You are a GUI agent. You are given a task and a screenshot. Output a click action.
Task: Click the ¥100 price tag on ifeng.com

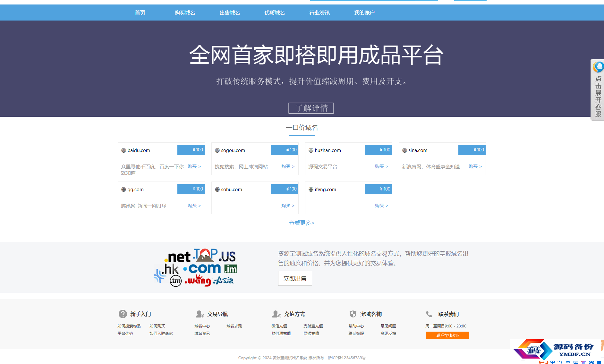pos(379,189)
